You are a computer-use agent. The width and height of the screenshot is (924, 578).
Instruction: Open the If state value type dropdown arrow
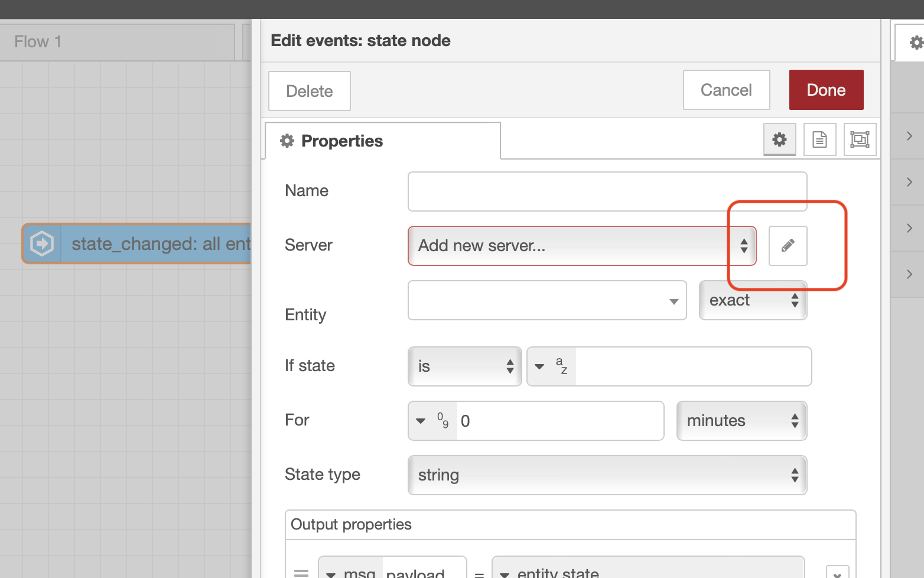coord(539,366)
